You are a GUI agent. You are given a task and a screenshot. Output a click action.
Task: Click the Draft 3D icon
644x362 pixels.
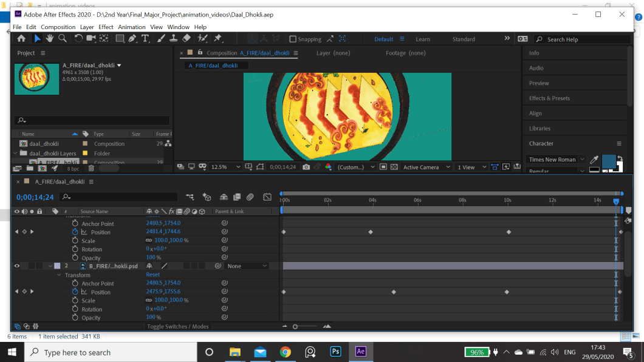click(x=207, y=197)
